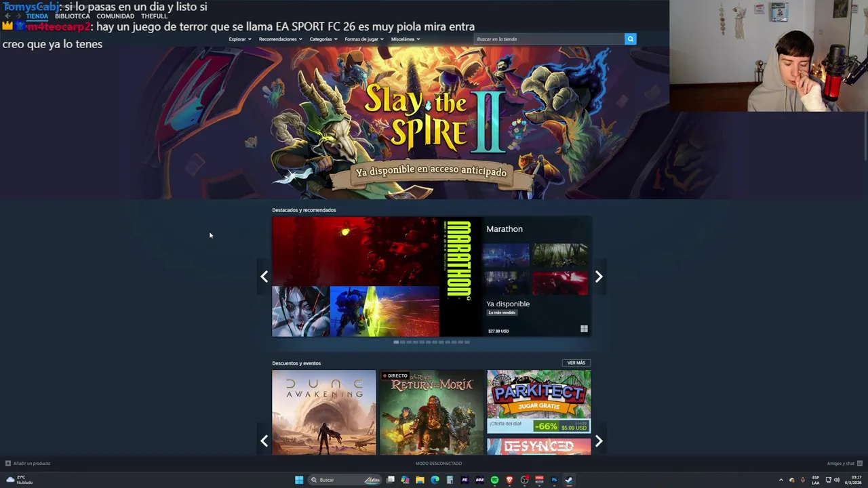This screenshot has height=488, width=868.
Task: Open the Slay the Spire II banner
Action: point(431,122)
